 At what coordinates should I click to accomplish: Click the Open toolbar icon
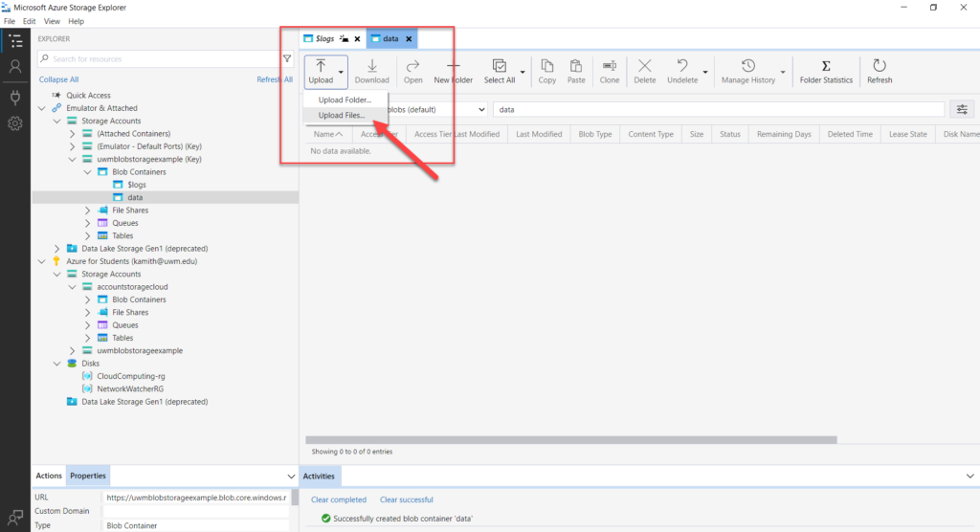[412, 71]
